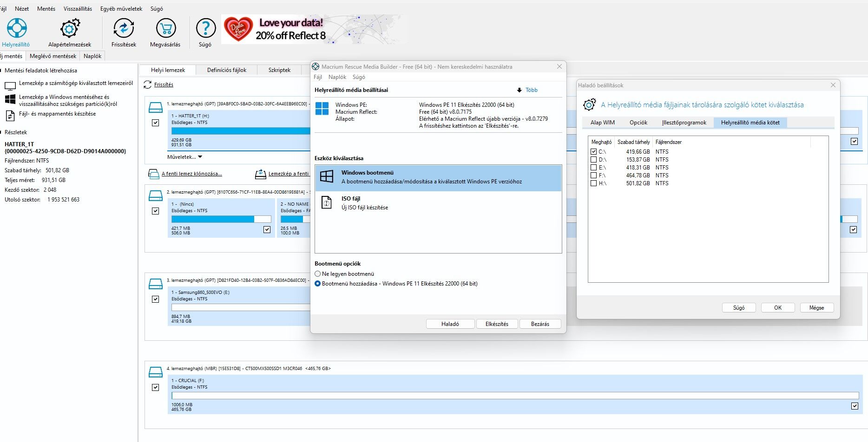Click the Lemezkép a fenti image icon

click(x=261, y=174)
